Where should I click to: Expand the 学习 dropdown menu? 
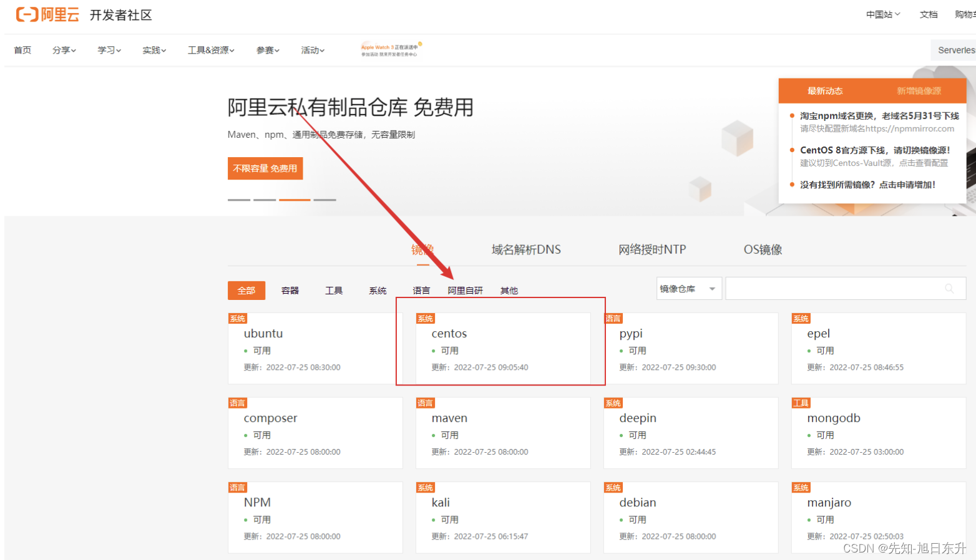click(109, 50)
